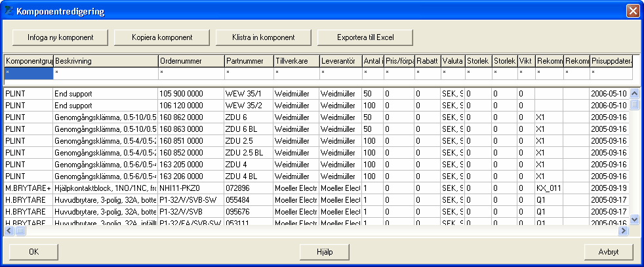This screenshot has height=267, width=644.
Task: Click the horizontal scrollbar thumb
Action: tap(20, 231)
